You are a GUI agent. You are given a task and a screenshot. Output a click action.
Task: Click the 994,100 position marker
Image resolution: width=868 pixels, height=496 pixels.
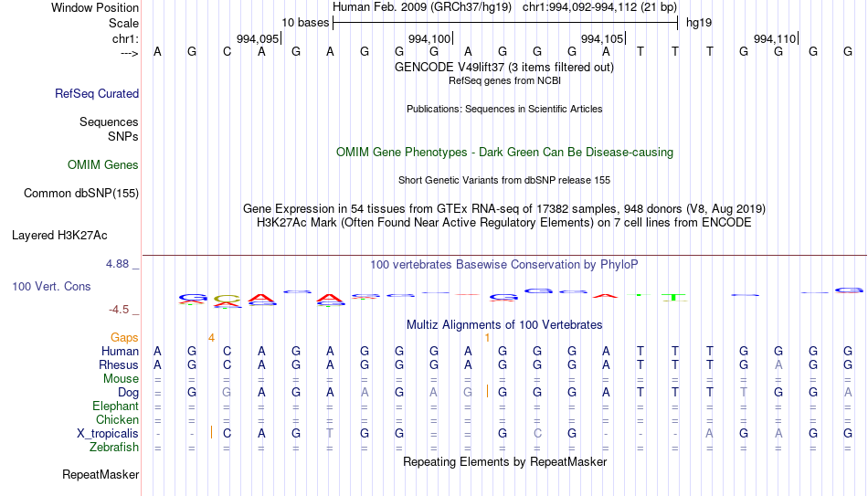[x=430, y=38]
